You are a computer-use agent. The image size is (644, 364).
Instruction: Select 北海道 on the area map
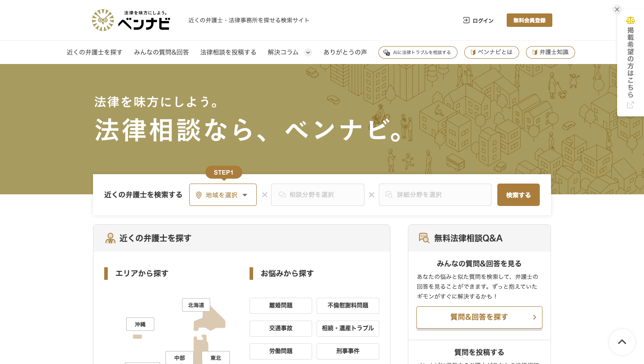[x=196, y=305]
